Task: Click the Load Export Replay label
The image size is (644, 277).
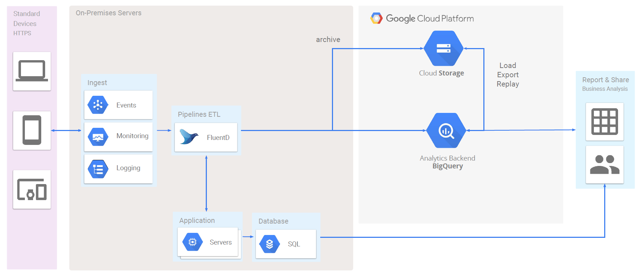Action: [x=508, y=75]
